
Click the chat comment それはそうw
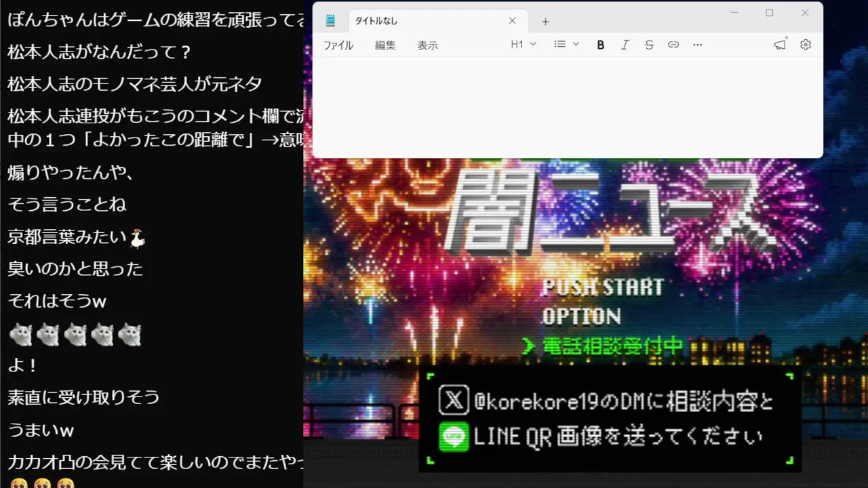click(x=57, y=301)
